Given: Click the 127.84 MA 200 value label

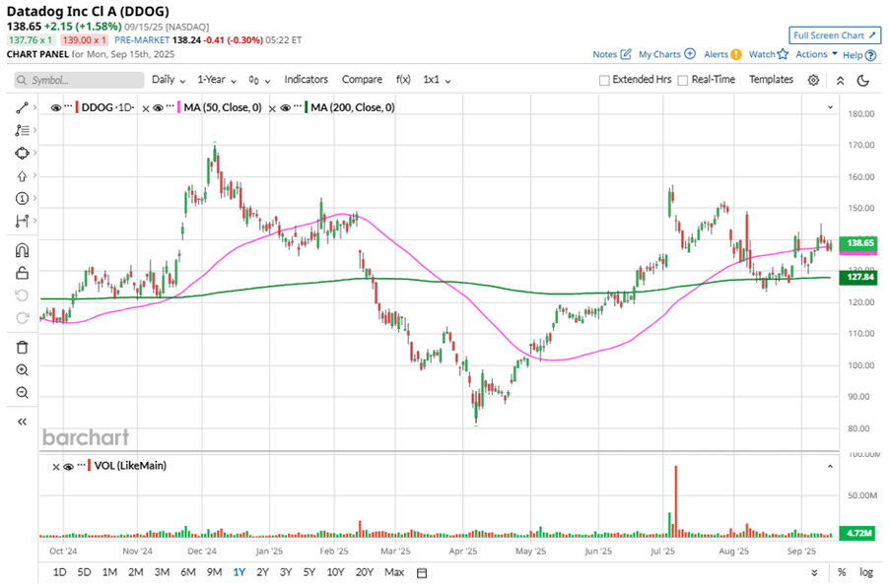Looking at the screenshot, I should click(859, 278).
